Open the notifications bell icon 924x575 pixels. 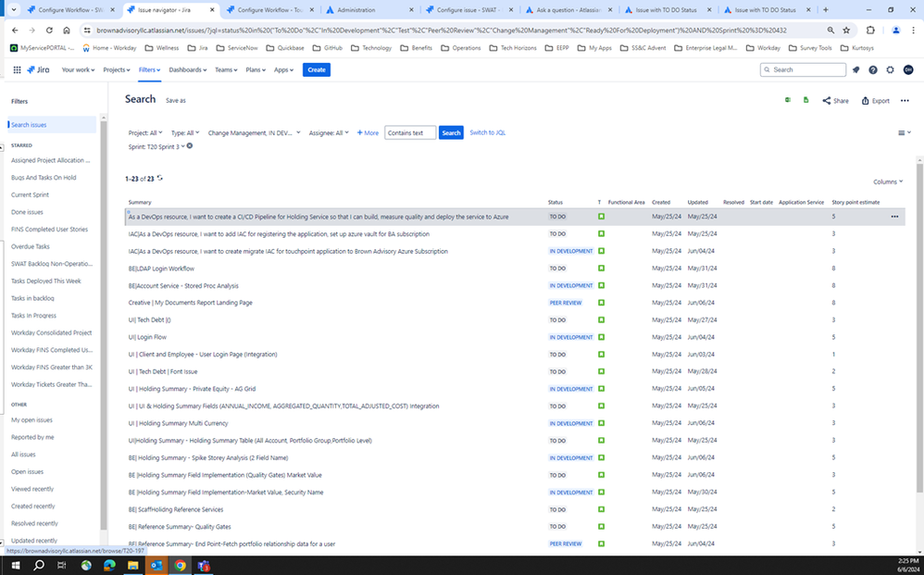point(855,69)
